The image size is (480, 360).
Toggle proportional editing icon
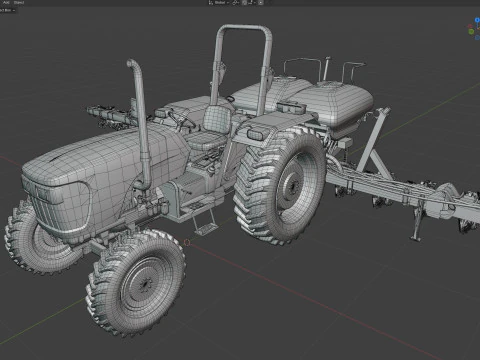coord(261,2)
